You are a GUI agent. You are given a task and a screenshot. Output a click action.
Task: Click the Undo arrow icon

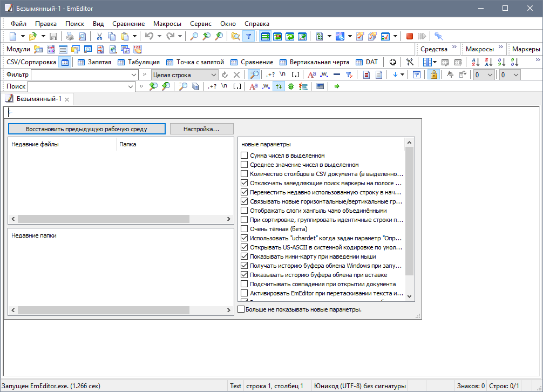click(x=150, y=36)
